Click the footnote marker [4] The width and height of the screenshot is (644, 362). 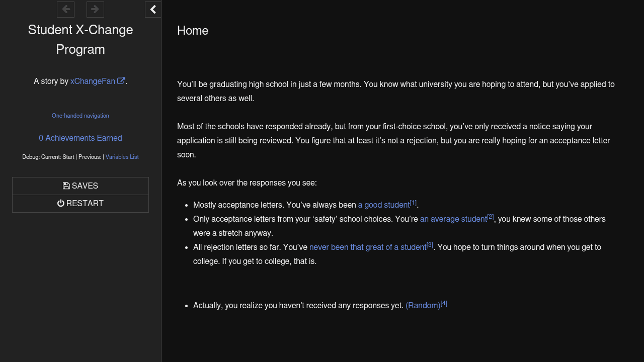pos(444,304)
